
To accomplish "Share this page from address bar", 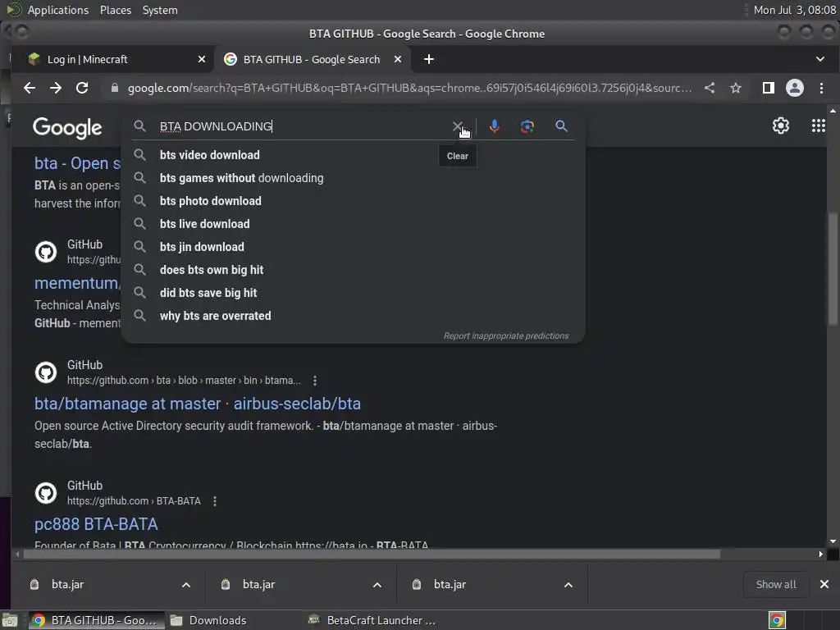I will (710, 88).
